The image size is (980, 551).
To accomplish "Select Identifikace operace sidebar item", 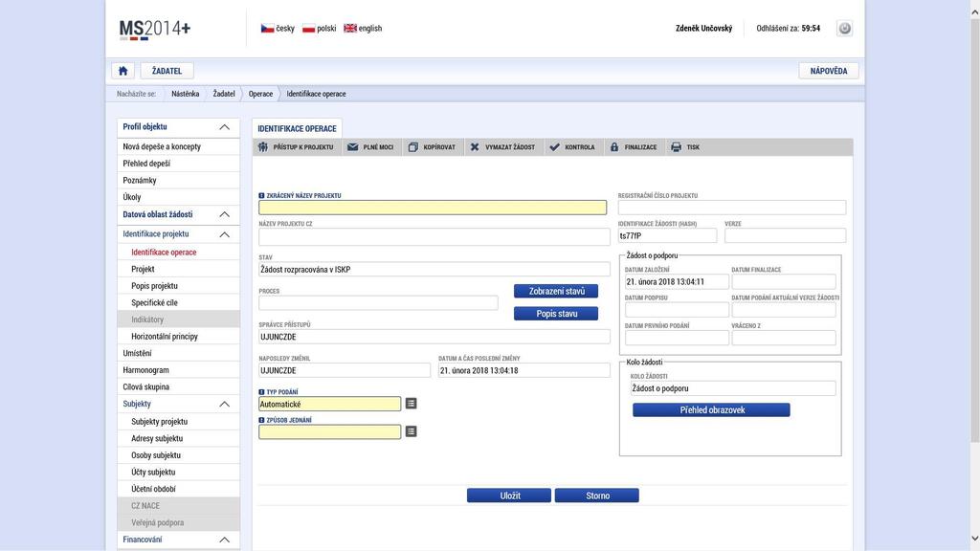I will [178, 253].
